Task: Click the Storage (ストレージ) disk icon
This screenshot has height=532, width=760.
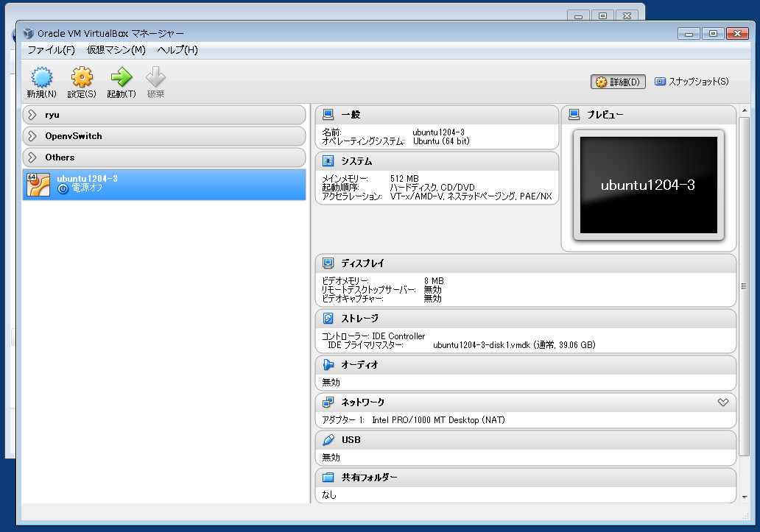Action: click(328, 319)
